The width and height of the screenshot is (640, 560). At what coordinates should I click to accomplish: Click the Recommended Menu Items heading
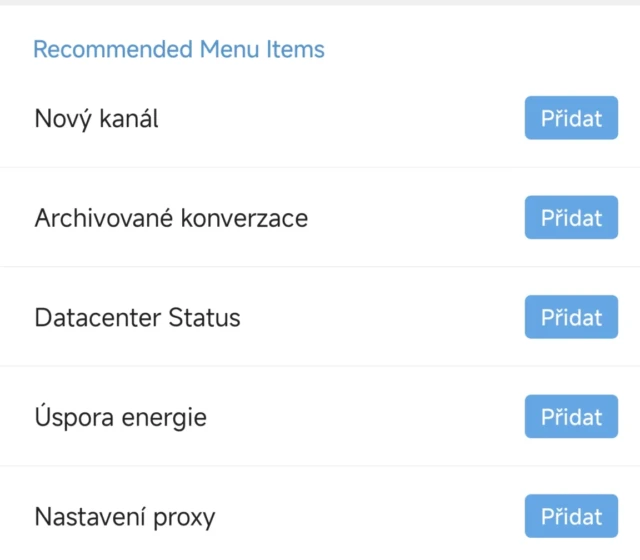point(179,49)
